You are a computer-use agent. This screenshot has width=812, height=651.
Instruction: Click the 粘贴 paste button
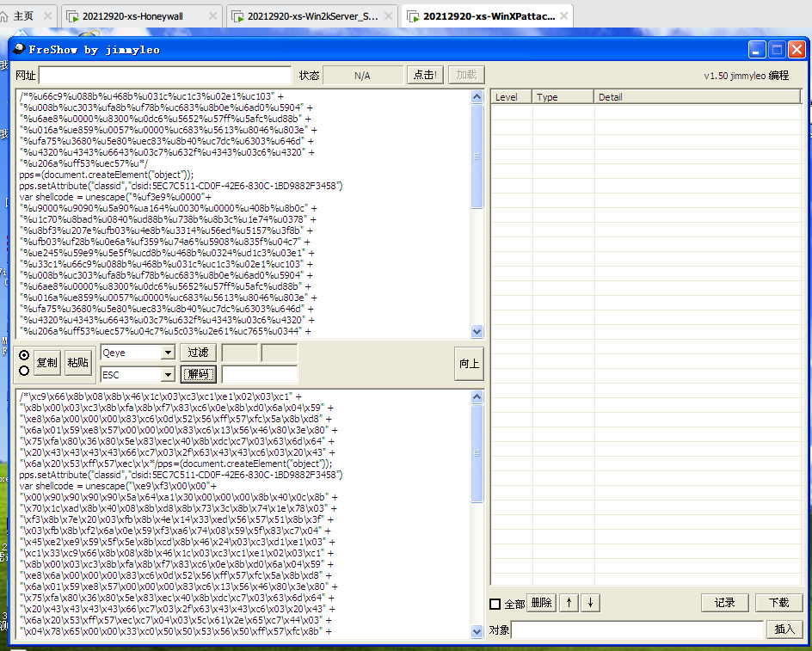pos(78,363)
